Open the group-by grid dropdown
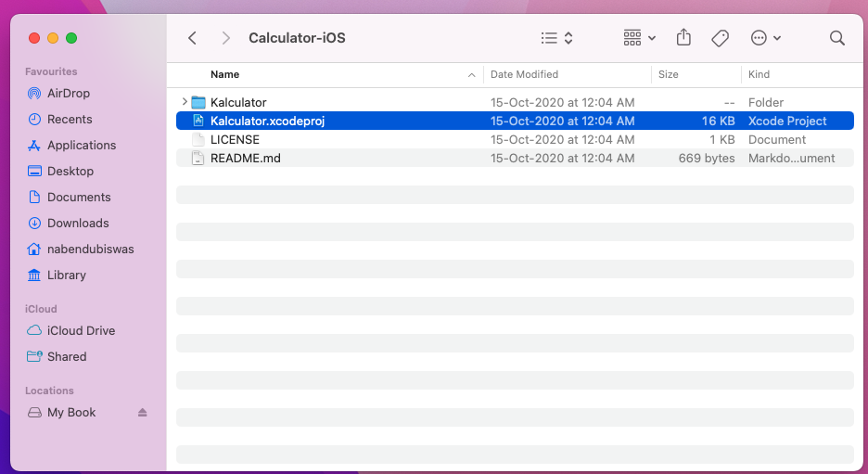The image size is (868, 474). point(639,38)
